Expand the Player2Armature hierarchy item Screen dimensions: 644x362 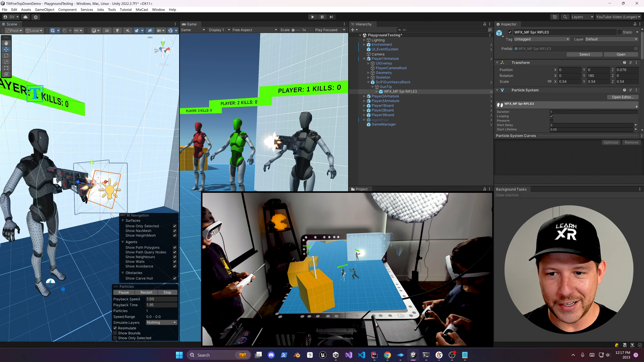pyautogui.click(x=364, y=96)
